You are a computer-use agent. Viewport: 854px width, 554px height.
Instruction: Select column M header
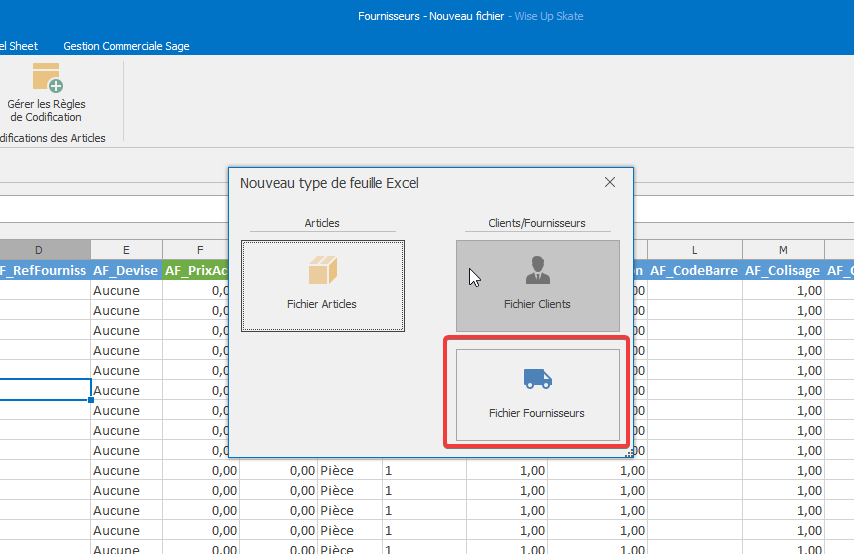(783, 250)
